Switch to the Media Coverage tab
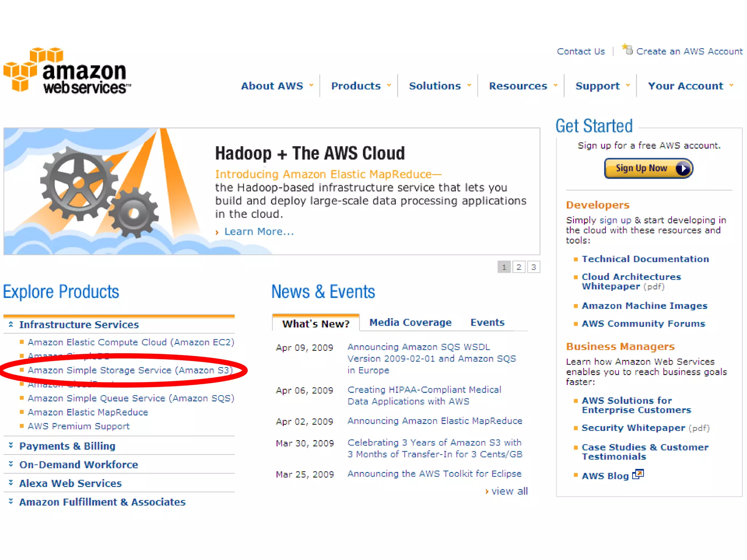The height and width of the screenshot is (560, 747). 410,322
